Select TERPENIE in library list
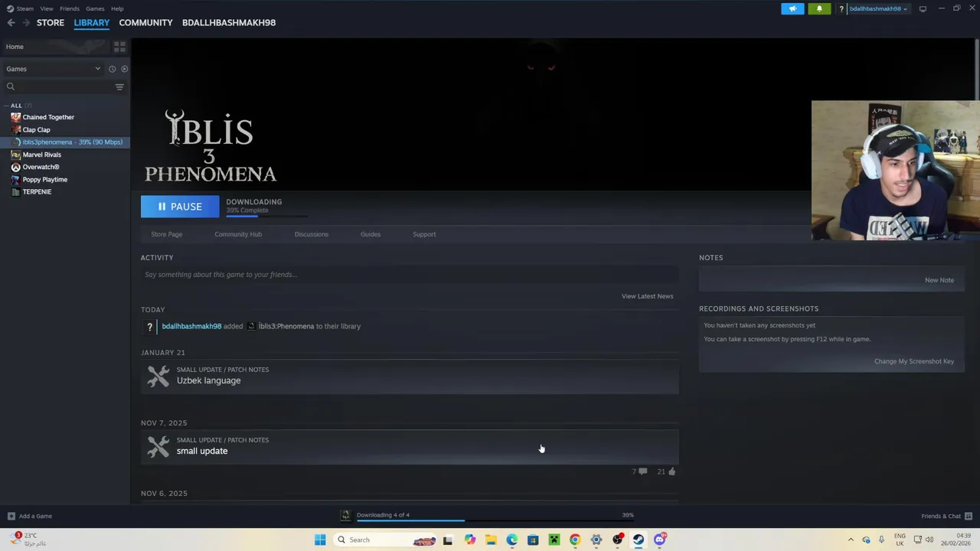 pyautogui.click(x=37, y=191)
